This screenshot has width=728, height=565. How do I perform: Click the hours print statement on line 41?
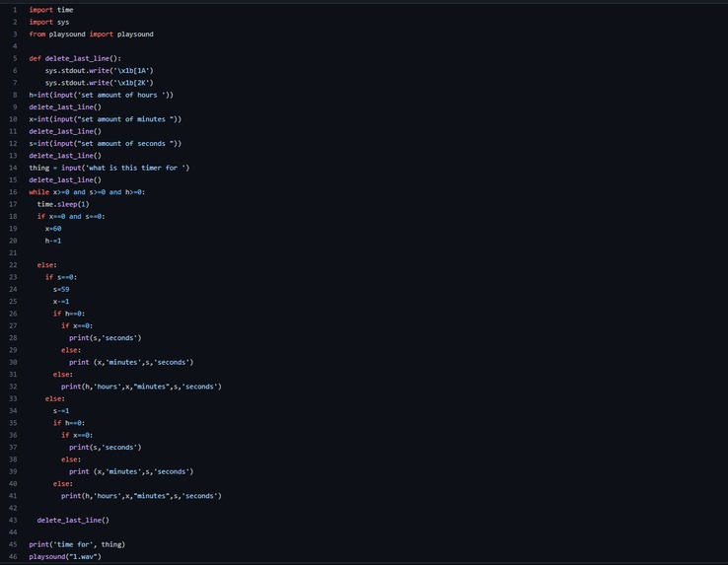(142, 496)
